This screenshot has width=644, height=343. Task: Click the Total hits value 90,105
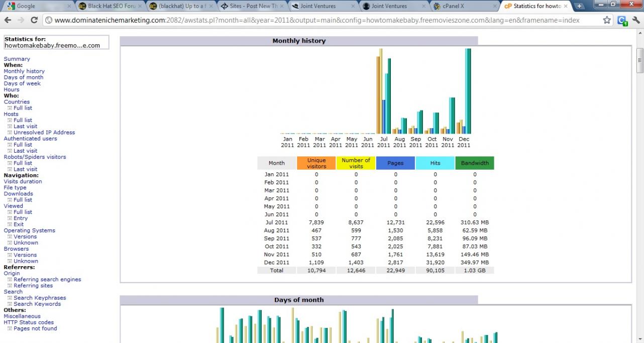tap(435, 271)
